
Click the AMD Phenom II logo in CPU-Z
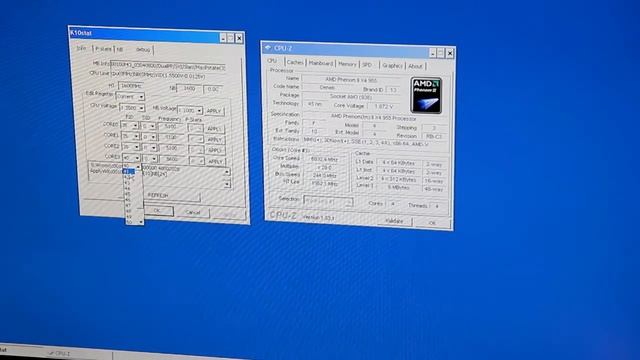pyautogui.click(x=426, y=95)
